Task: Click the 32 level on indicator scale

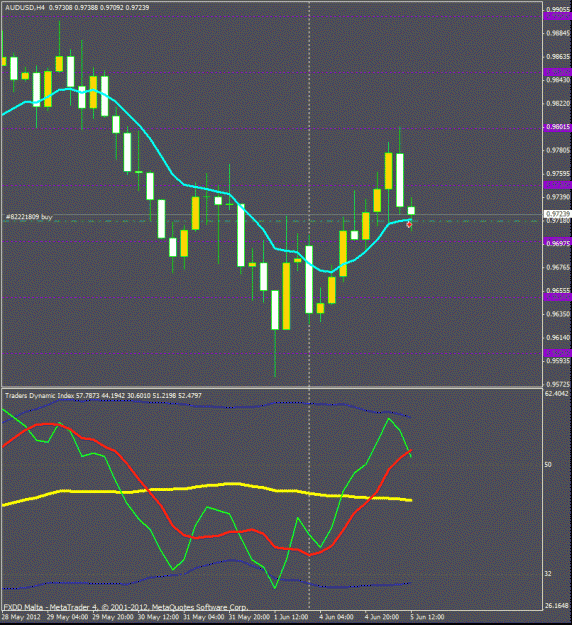Action: [548, 574]
